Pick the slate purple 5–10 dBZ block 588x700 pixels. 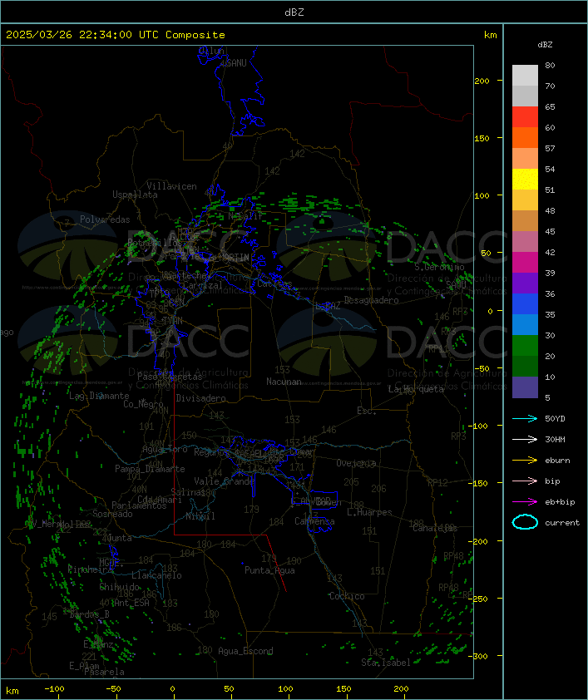pos(525,387)
